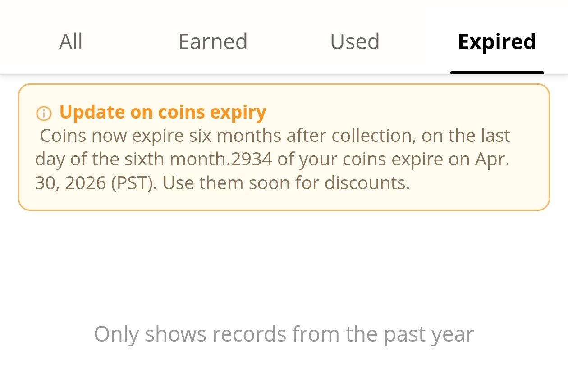
Task: Click the Expired tab label
Action: (x=497, y=42)
